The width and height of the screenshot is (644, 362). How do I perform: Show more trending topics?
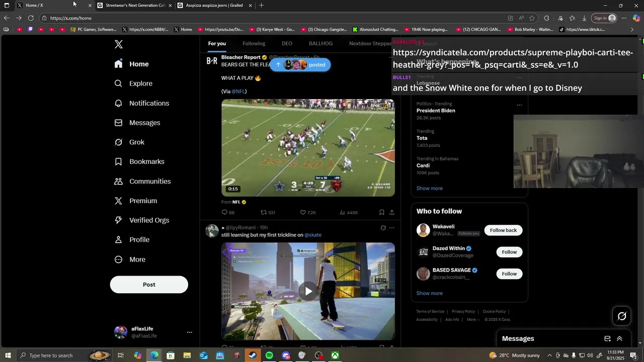click(x=430, y=189)
